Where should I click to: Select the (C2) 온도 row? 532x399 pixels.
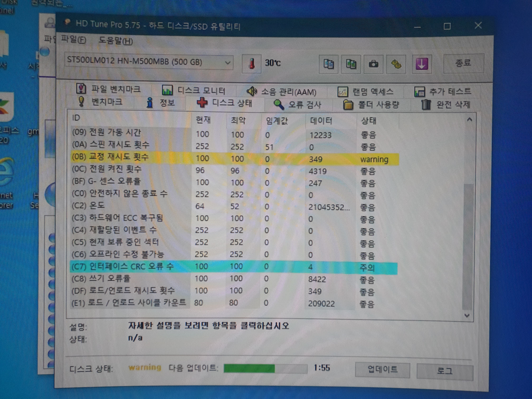234,206
